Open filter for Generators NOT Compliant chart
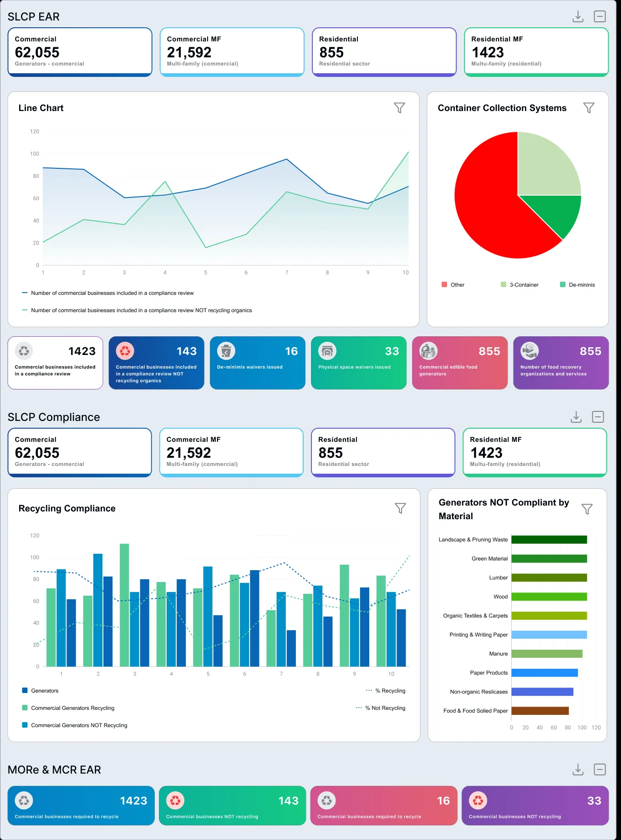 587,509
